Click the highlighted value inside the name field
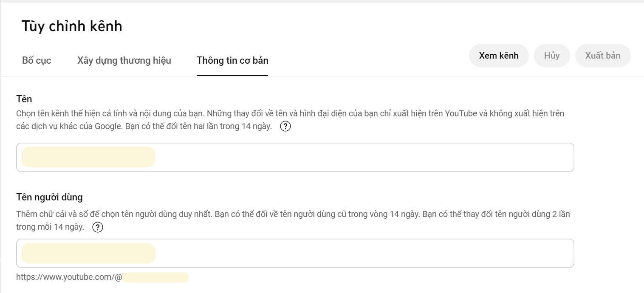This screenshot has width=644, height=293. point(88,157)
